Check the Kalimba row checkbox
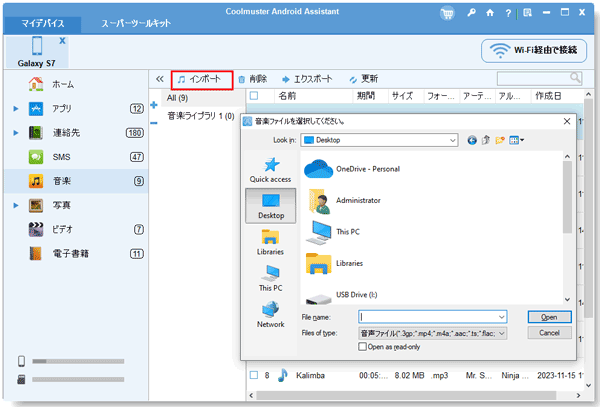The height and width of the screenshot is (407, 600). 253,375
